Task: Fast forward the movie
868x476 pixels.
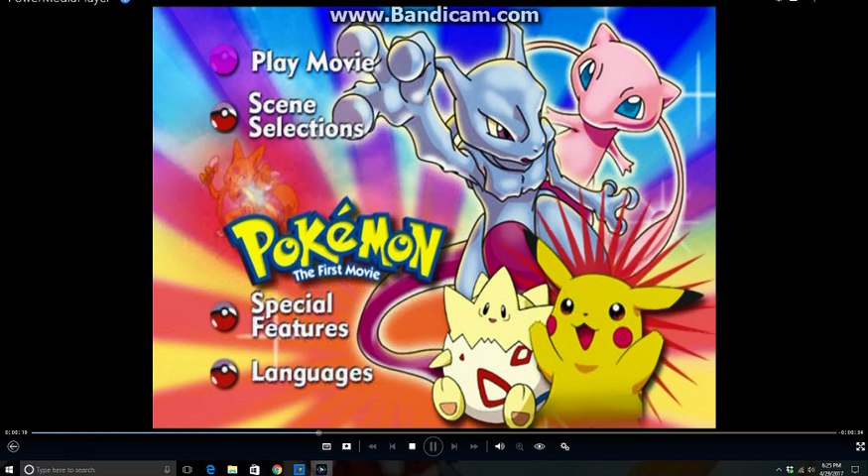Action: point(474,446)
